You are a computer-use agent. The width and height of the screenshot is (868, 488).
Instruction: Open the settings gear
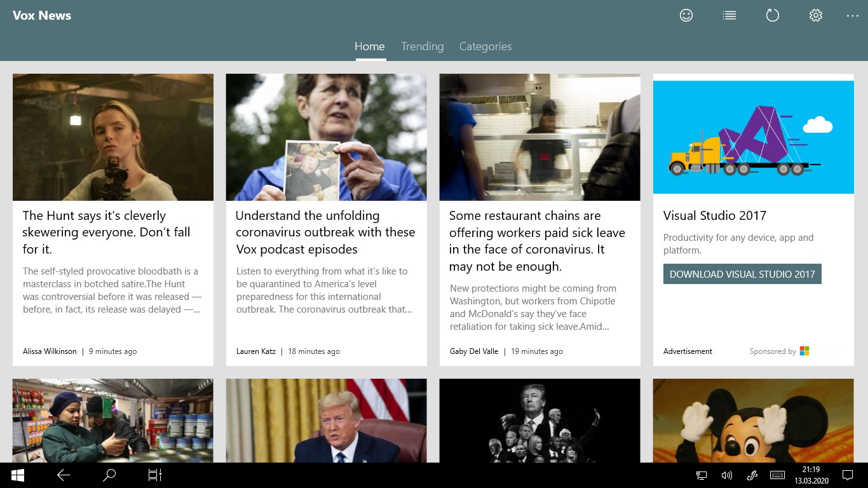pos(816,15)
